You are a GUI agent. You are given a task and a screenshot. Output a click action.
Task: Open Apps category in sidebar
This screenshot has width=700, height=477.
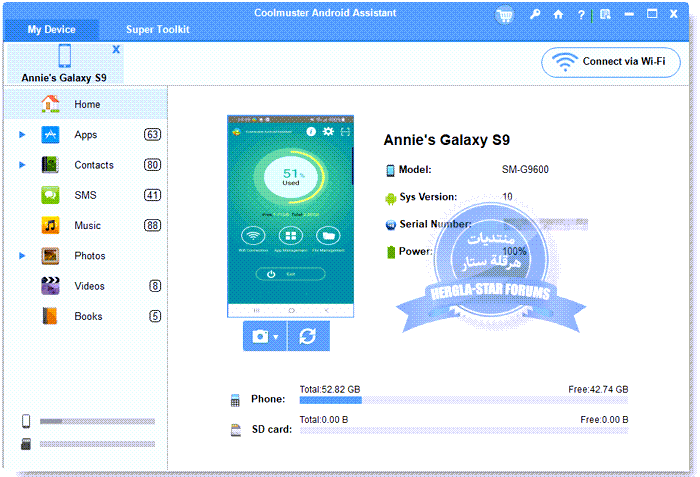pyautogui.click(x=86, y=134)
